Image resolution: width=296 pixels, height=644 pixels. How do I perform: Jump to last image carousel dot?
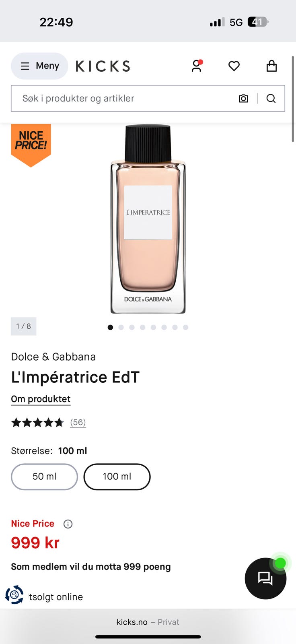(185, 327)
